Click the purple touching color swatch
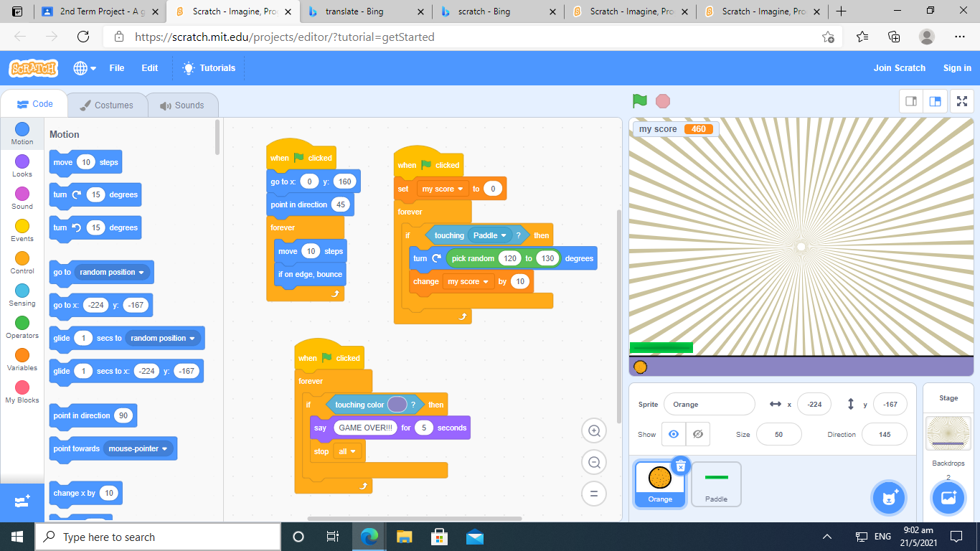The image size is (980, 551). coord(397,405)
